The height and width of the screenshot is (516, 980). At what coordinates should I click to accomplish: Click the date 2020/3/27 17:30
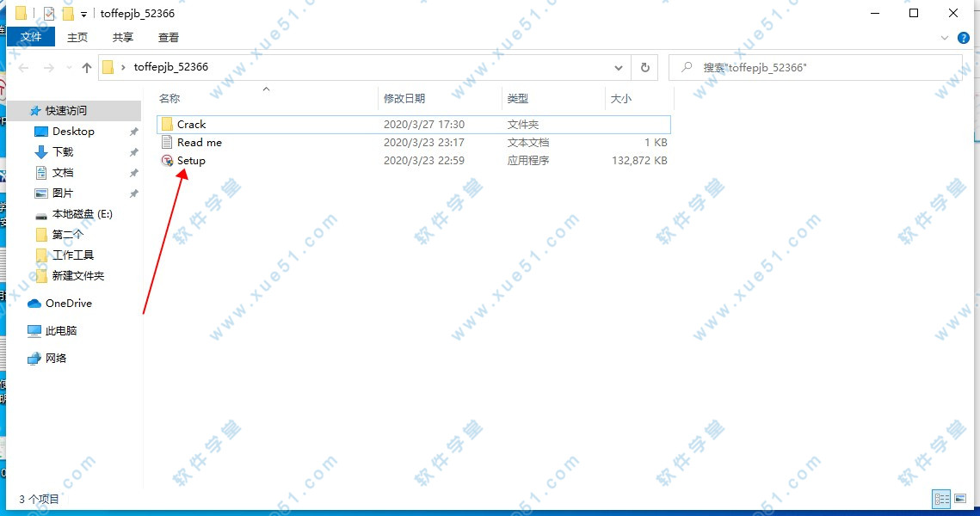(424, 125)
